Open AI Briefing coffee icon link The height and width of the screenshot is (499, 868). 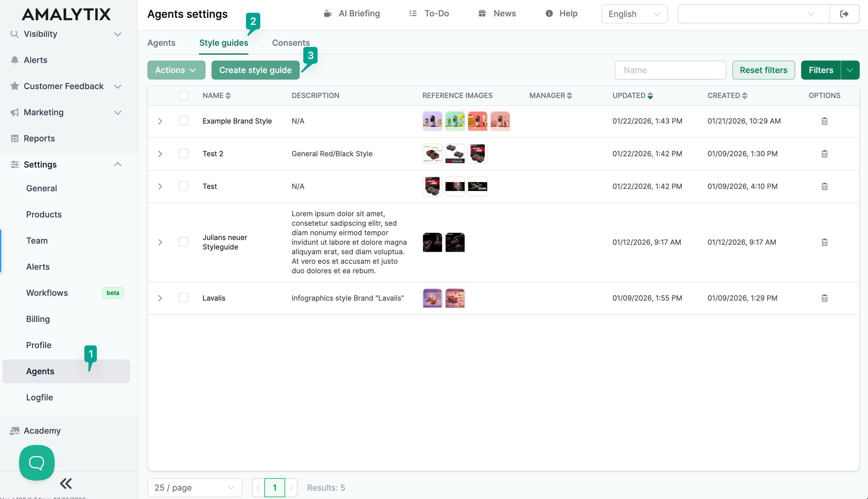click(352, 14)
